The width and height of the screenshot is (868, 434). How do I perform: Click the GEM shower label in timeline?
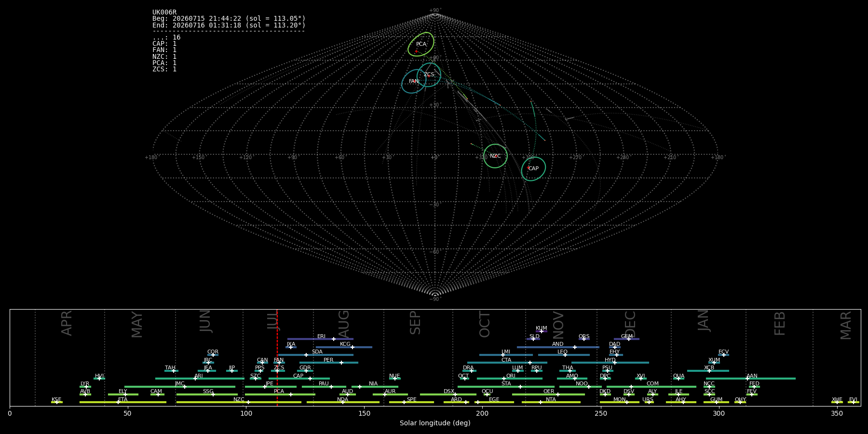[x=627, y=337]
